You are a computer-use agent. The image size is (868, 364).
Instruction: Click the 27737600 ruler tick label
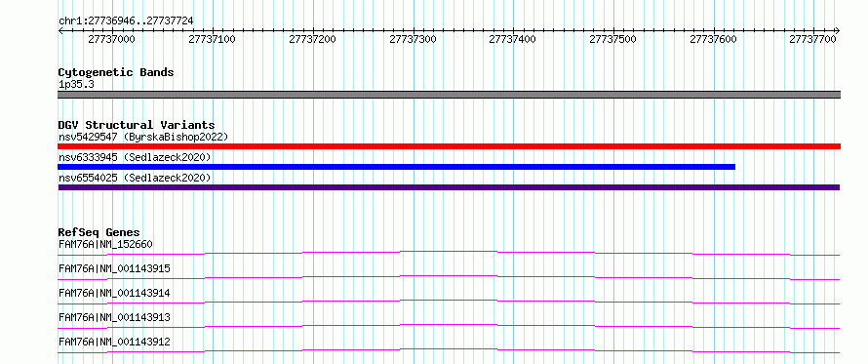[x=714, y=39]
